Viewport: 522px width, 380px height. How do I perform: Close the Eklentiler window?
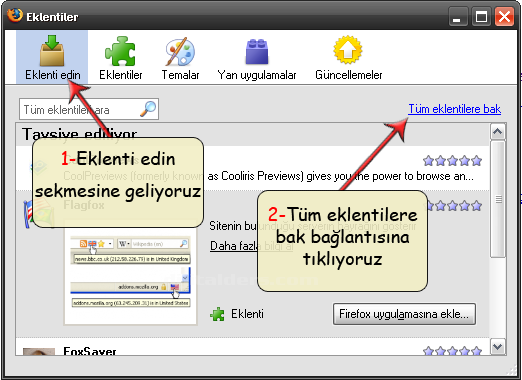pos(504,17)
